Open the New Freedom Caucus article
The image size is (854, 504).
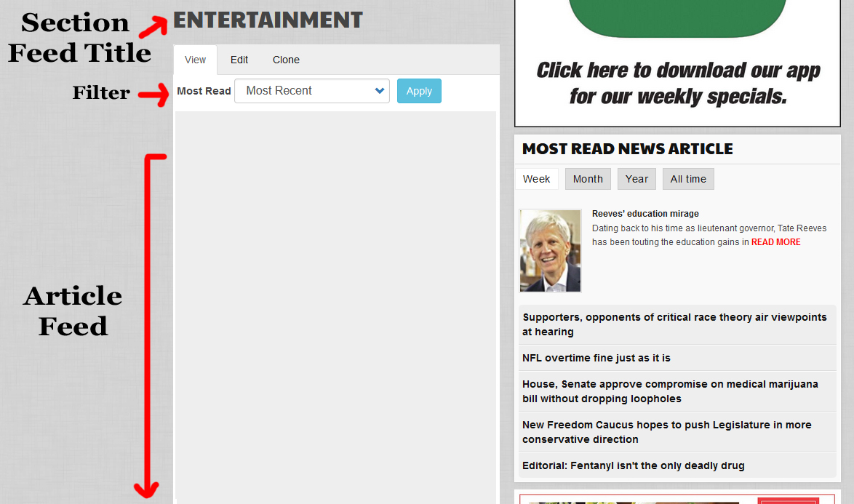coord(666,432)
